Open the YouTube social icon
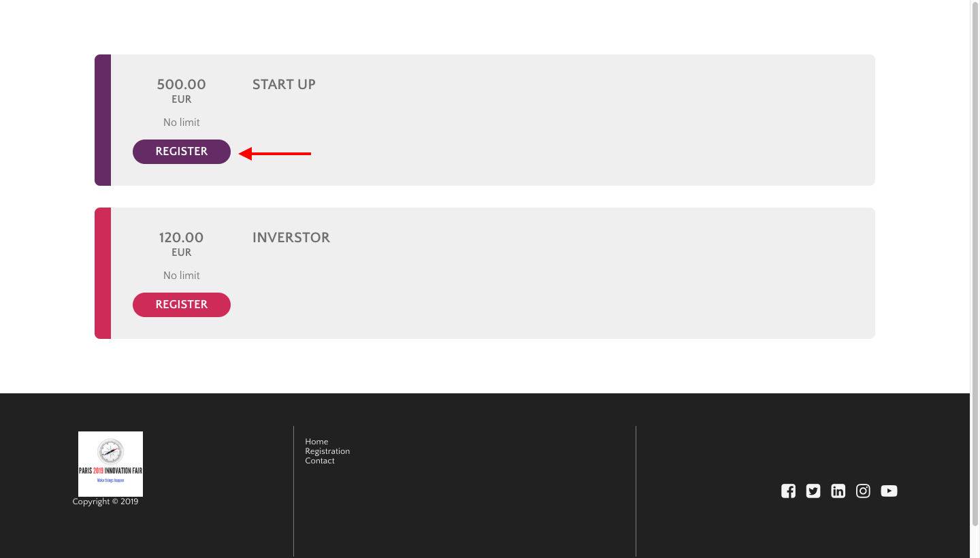The image size is (980, 558). pyautogui.click(x=889, y=491)
